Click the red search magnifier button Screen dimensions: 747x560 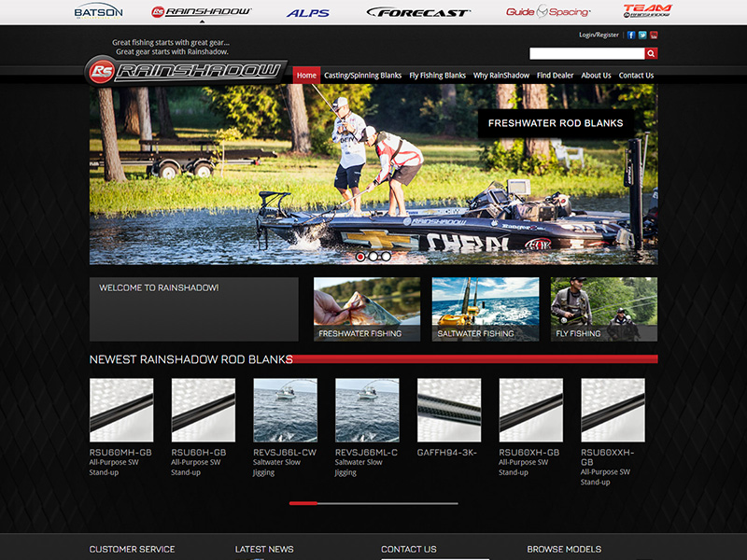(x=651, y=53)
